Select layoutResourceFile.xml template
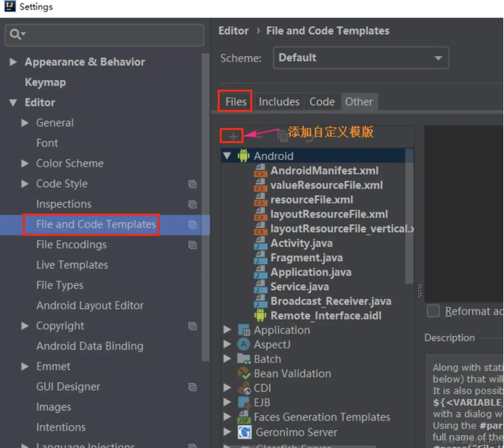This screenshot has height=448, width=504. [x=329, y=214]
